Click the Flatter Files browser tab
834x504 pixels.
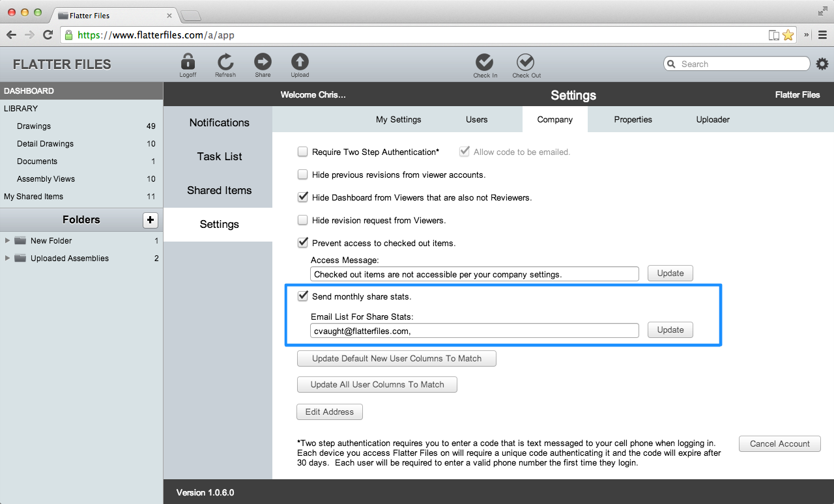click(113, 15)
